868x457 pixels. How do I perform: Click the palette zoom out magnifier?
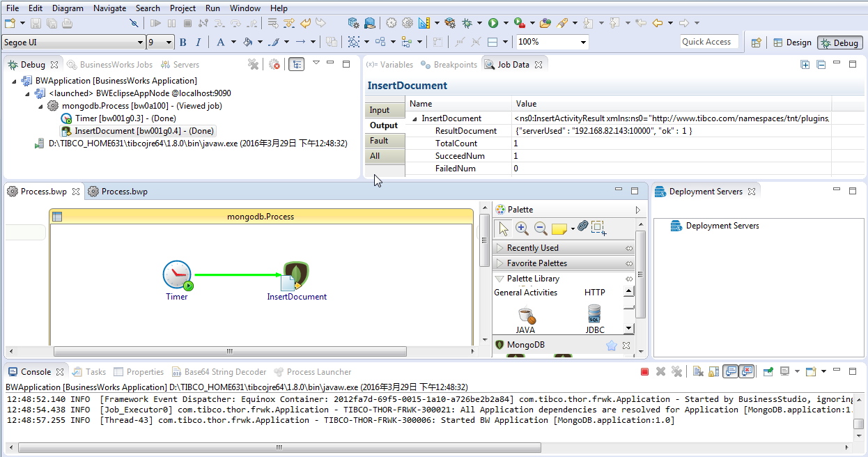pos(540,228)
